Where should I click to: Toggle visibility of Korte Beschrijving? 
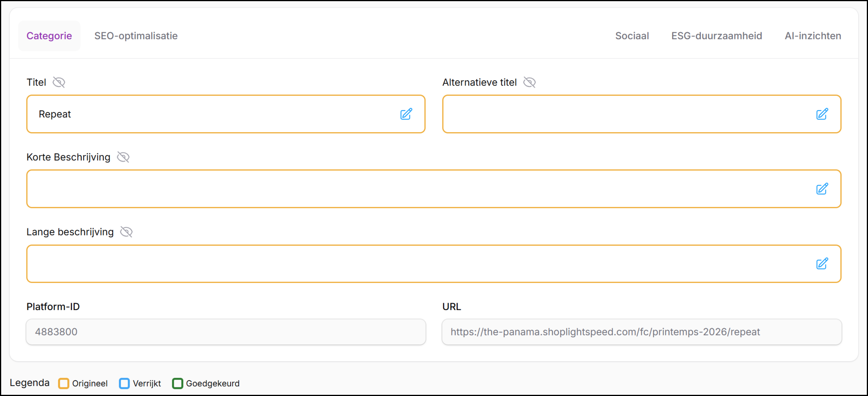point(123,157)
